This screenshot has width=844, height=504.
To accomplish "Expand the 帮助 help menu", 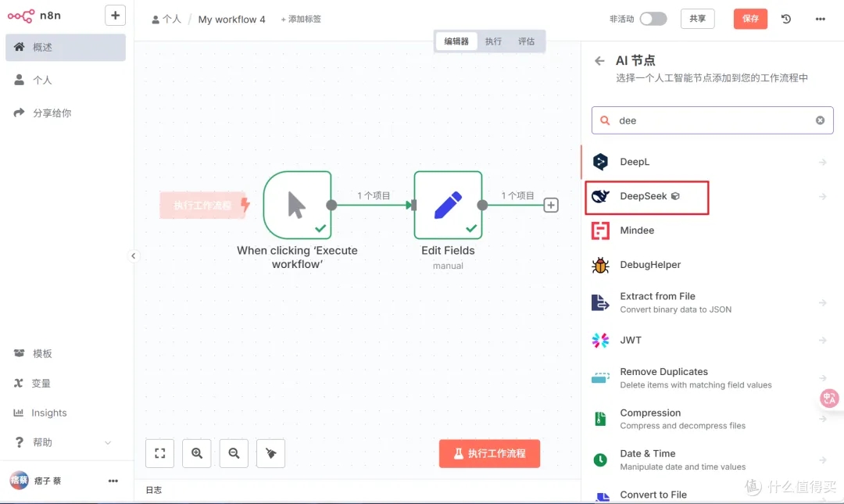I will point(66,442).
